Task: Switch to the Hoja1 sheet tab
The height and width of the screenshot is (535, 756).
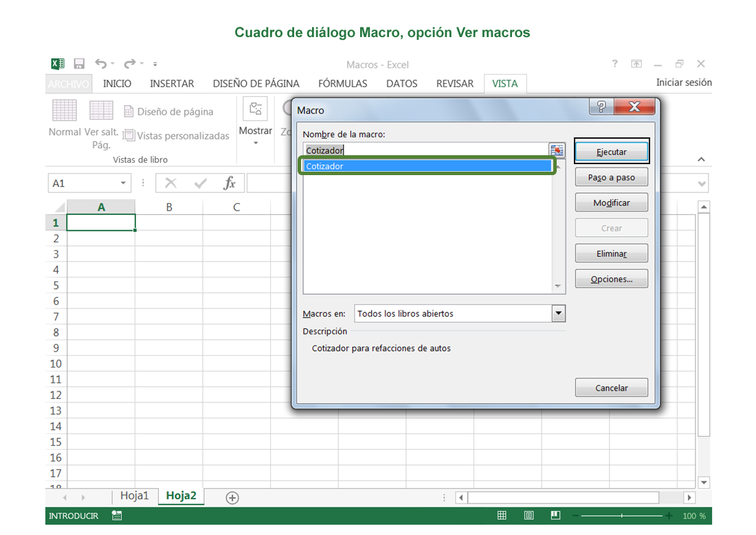Action: pyautogui.click(x=135, y=496)
